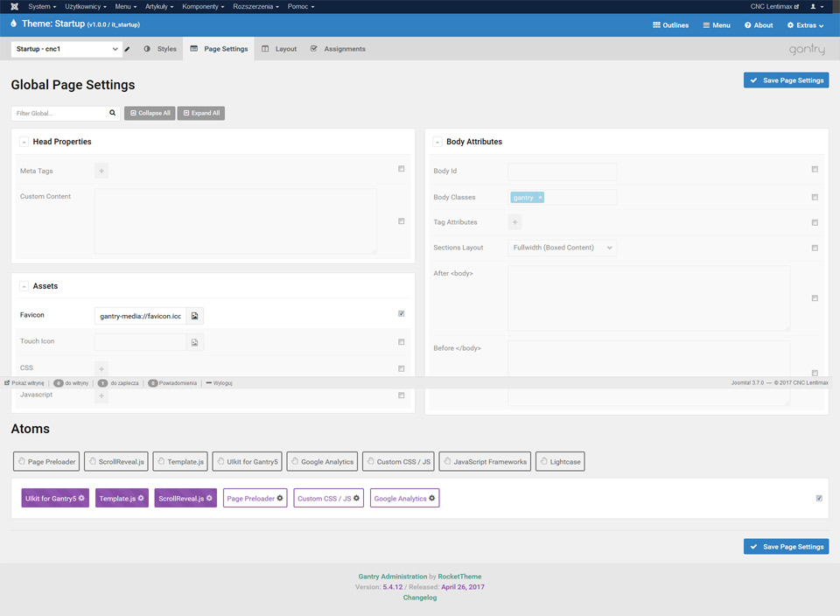Open the Pomoc menu
Screen dimensions: 840x616
click(301, 6)
